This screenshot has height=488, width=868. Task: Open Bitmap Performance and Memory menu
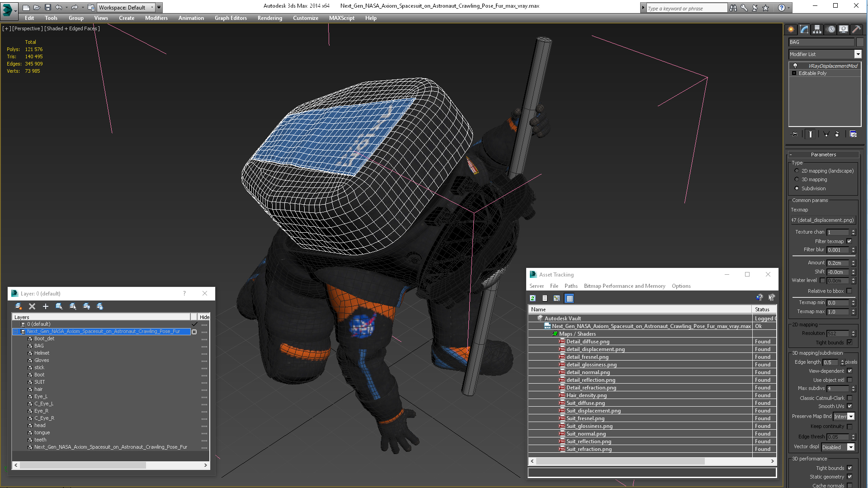tap(624, 286)
